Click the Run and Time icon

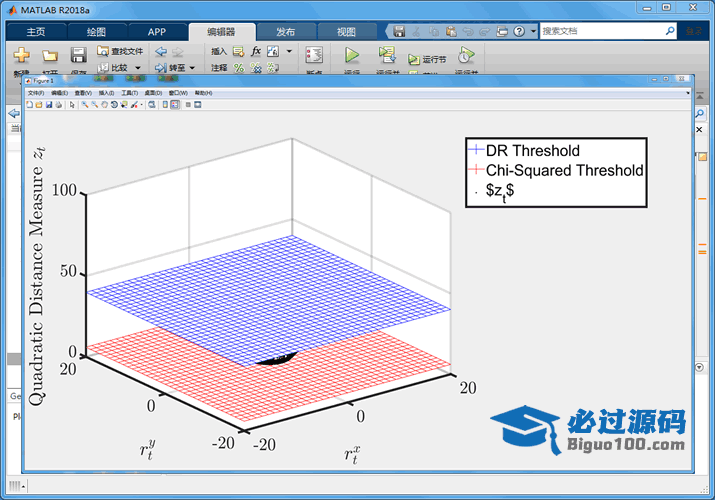pyautogui.click(x=466, y=55)
